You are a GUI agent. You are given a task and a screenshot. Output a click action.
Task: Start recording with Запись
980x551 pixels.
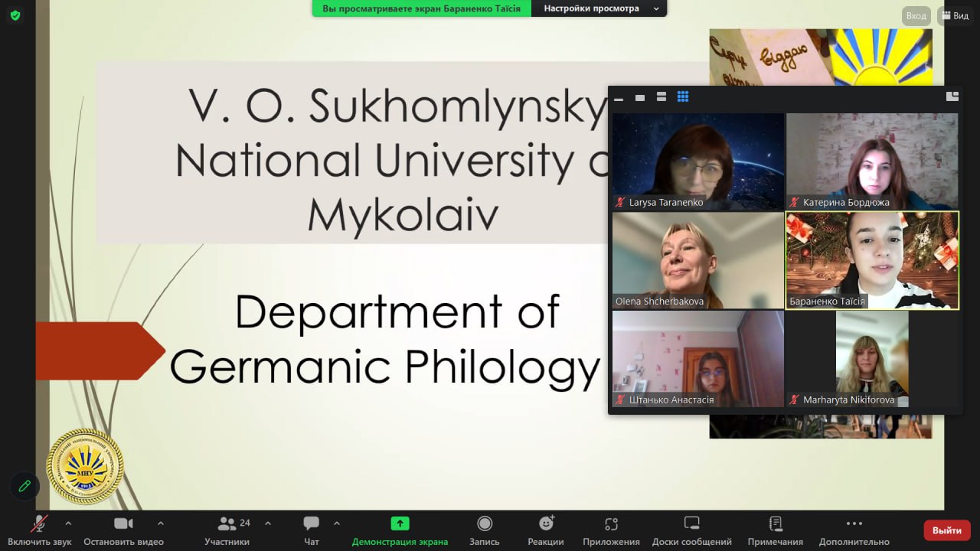[484, 530]
